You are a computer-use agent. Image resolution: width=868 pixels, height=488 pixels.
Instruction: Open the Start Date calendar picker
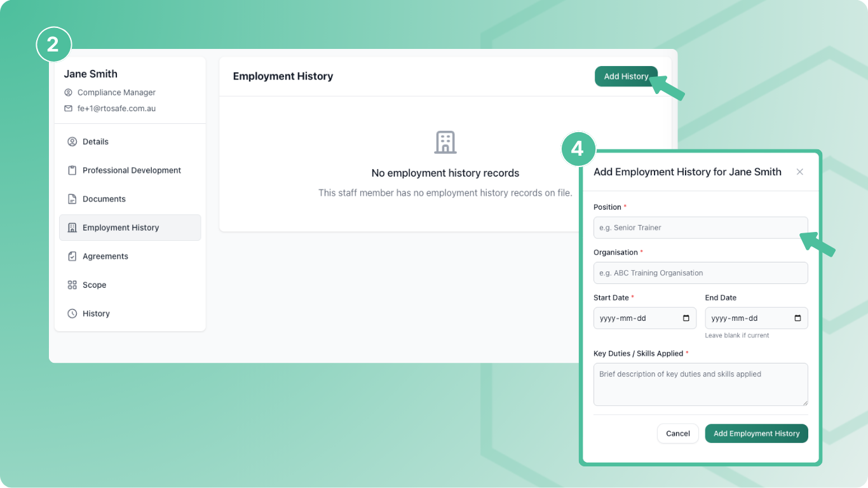click(685, 318)
